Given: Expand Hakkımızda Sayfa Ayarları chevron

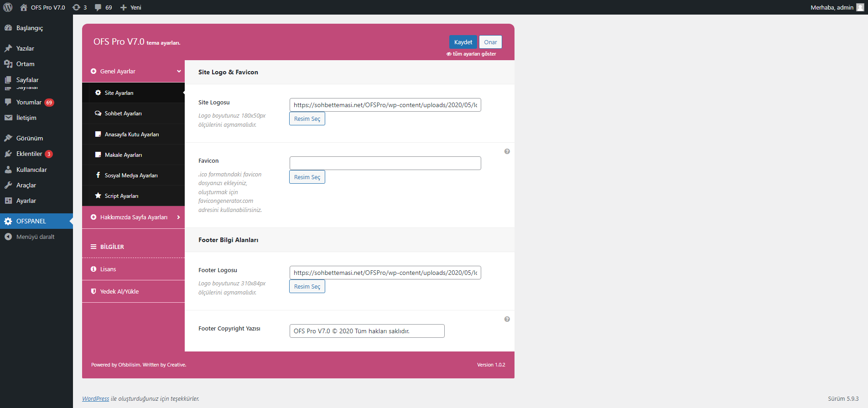Looking at the screenshot, I should (x=178, y=217).
